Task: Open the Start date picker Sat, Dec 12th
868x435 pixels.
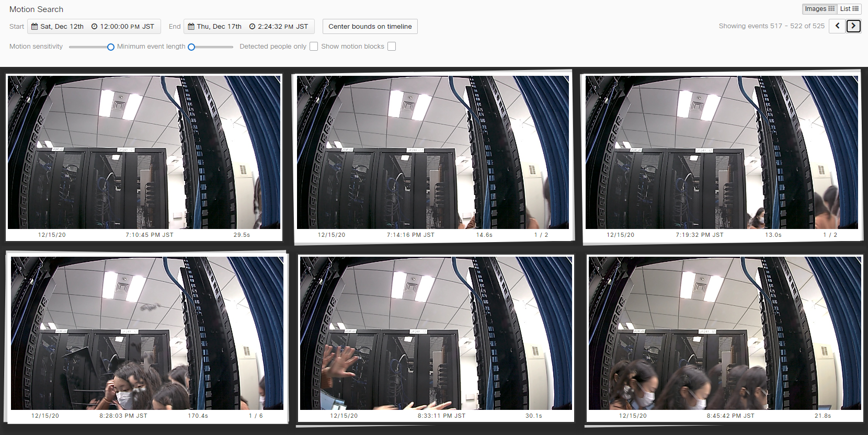Action: coord(62,27)
